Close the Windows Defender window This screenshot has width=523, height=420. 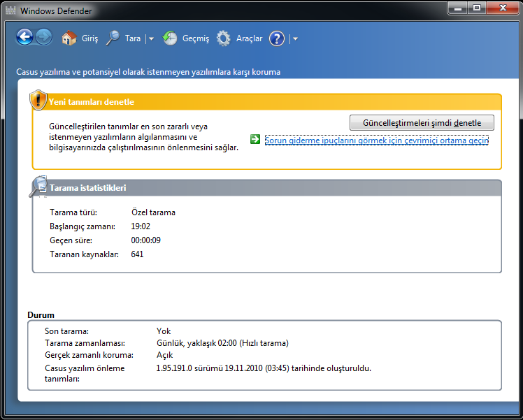[503, 8]
